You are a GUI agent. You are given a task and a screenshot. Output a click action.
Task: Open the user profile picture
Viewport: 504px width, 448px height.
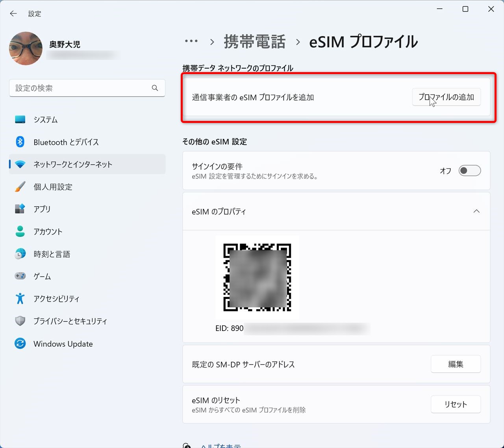[26, 48]
